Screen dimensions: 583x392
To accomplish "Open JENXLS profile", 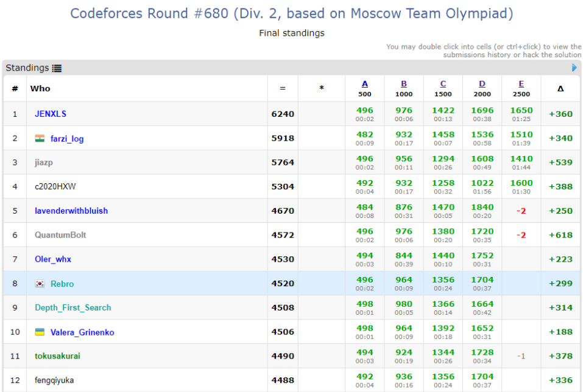I will tap(51, 114).
